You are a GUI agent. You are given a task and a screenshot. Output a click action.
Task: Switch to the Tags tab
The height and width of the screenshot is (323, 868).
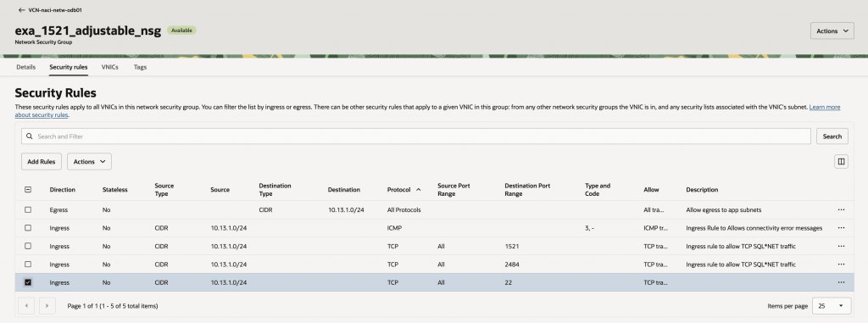click(x=140, y=67)
